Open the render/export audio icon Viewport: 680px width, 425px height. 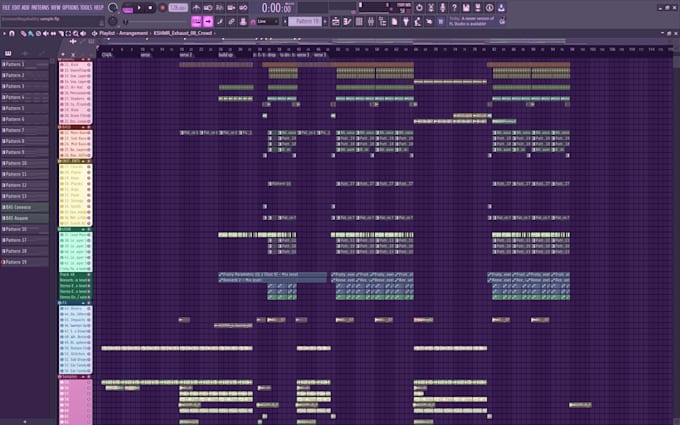click(477, 8)
